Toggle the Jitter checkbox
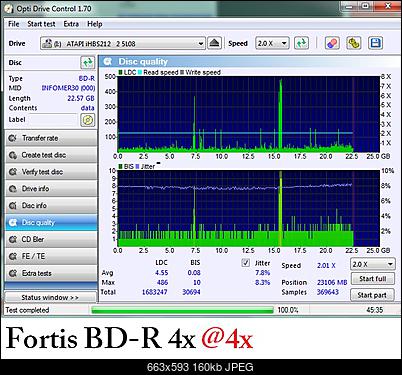Viewport: 402px width, 375px height. click(x=246, y=263)
